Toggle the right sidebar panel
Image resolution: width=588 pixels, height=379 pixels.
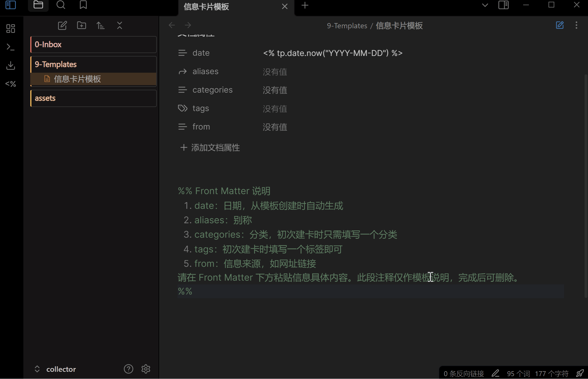503,5
